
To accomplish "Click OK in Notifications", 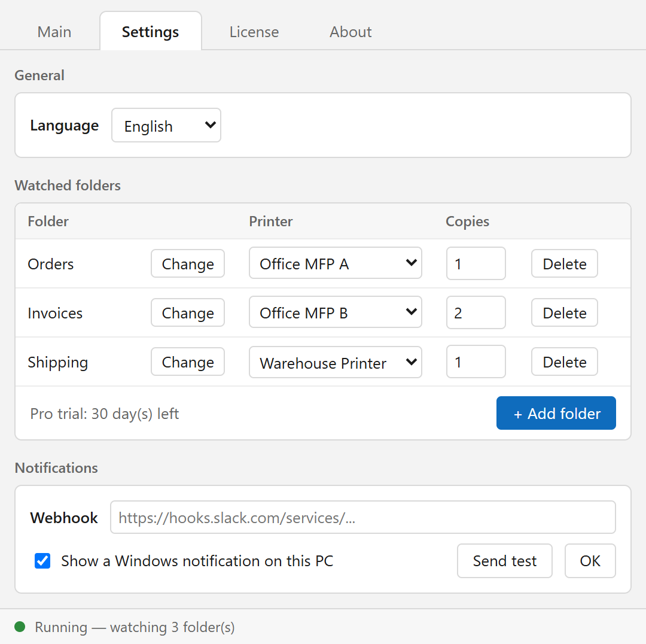I will tap(590, 561).
